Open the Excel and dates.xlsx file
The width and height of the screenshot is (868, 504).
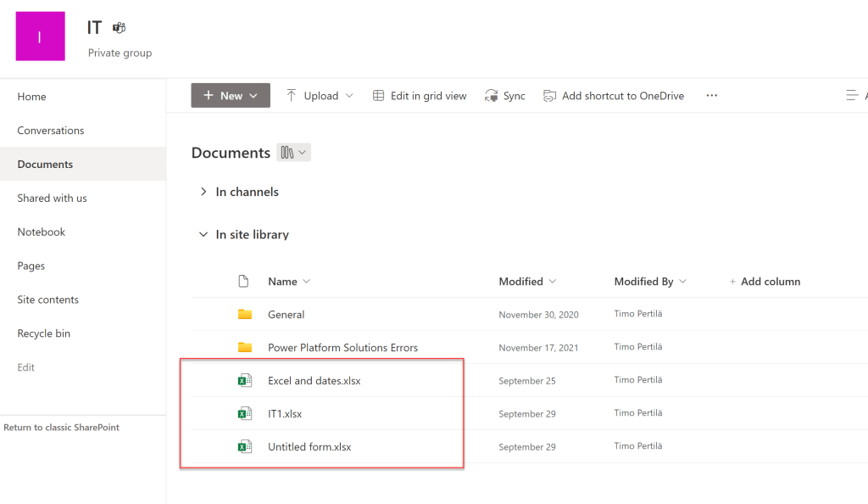314,381
